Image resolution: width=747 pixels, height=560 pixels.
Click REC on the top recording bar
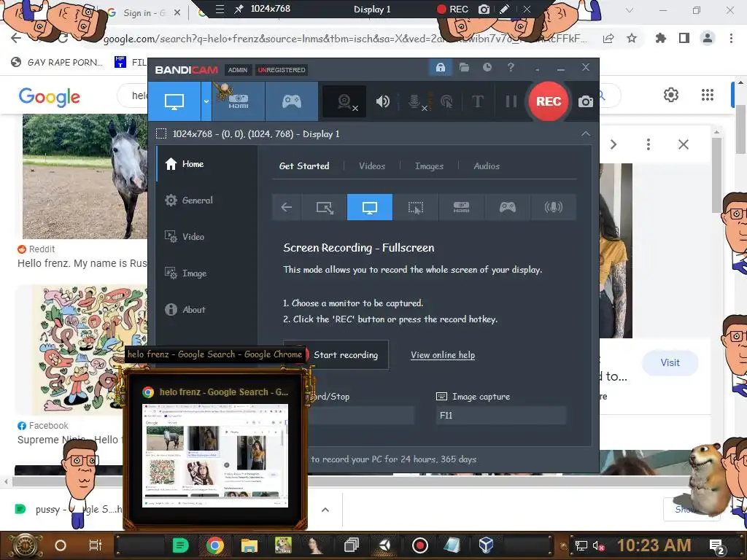pyautogui.click(x=452, y=9)
